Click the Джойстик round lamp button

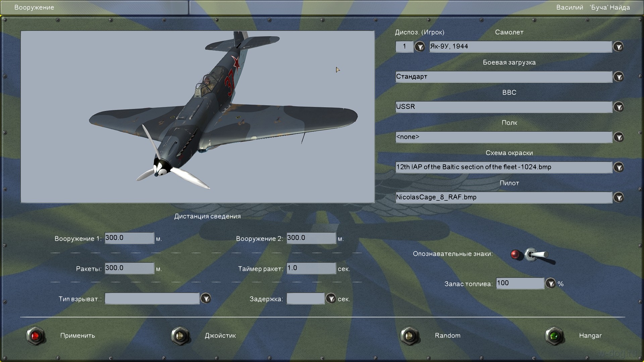[180, 336]
